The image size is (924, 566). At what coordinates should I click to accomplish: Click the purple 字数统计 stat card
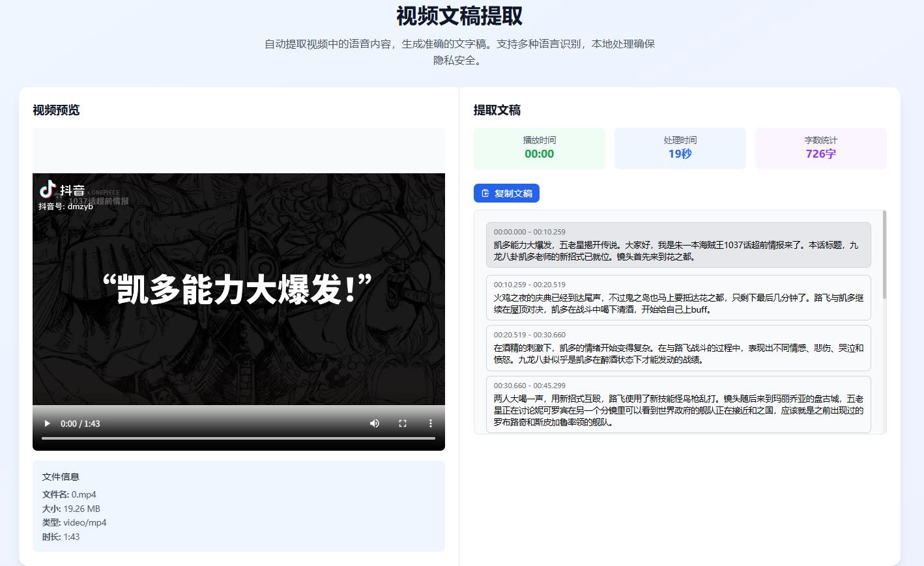[x=821, y=149]
